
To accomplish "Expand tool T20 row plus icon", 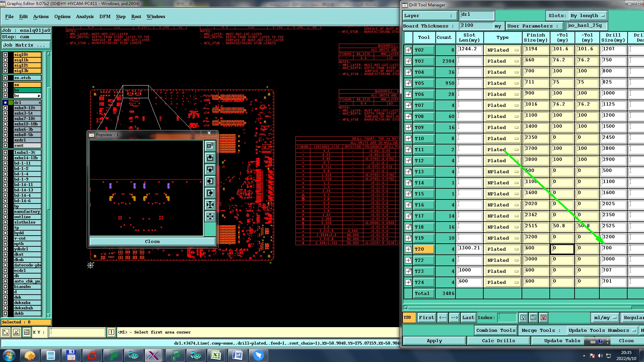I will point(408,249).
